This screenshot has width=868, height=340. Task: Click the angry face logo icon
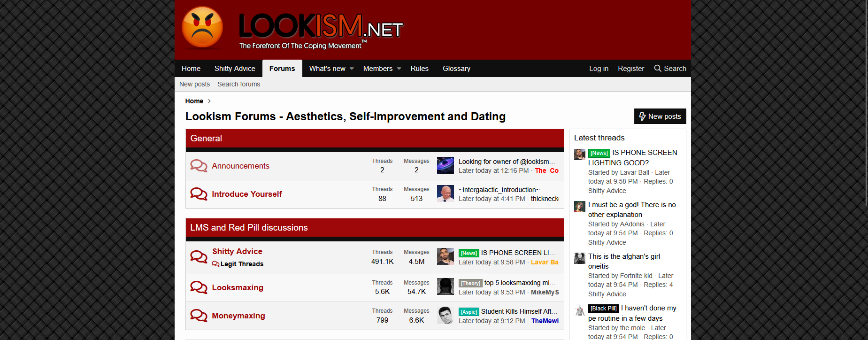click(x=202, y=27)
